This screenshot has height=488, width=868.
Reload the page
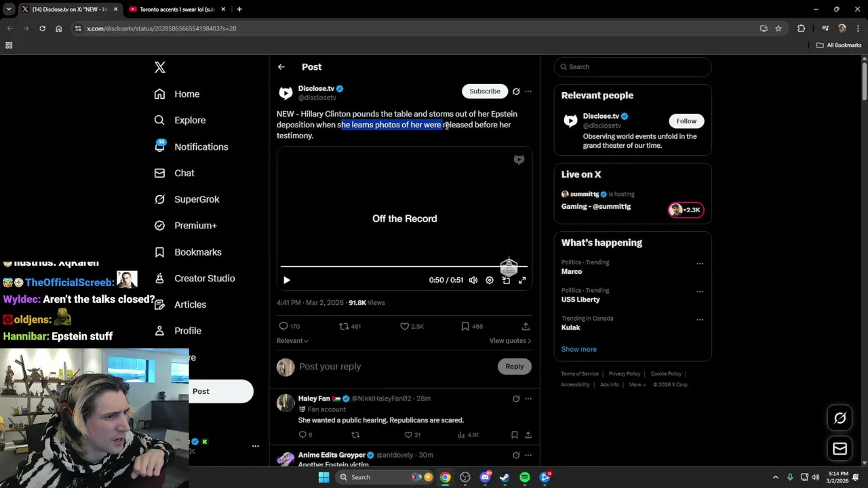[x=42, y=28]
